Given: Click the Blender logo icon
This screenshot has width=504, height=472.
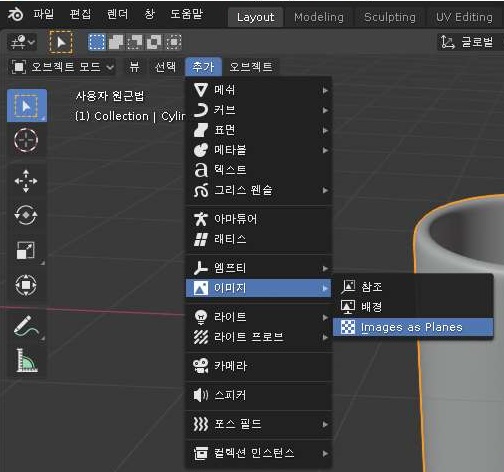Looking at the screenshot, I should (x=15, y=14).
